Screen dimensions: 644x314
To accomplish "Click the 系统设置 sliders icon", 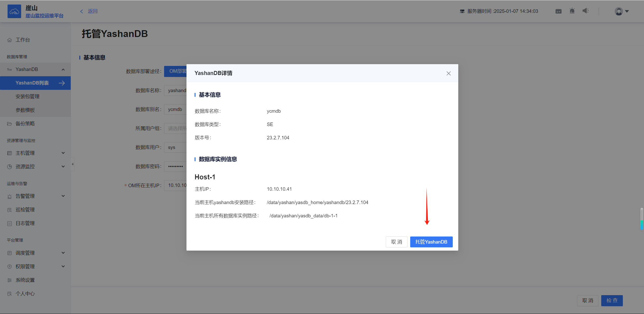I will 10,280.
